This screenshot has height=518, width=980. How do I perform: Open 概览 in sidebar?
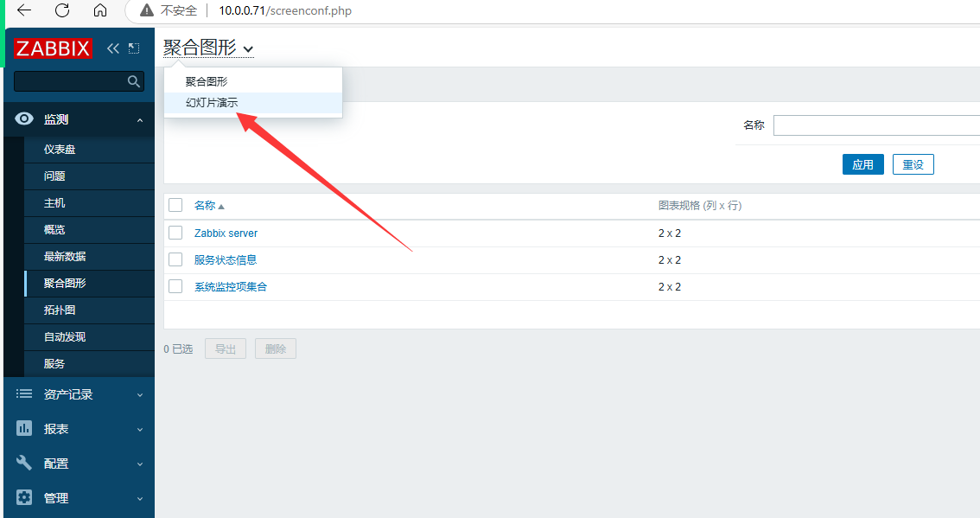pyautogui.click(x=89, y=229)
